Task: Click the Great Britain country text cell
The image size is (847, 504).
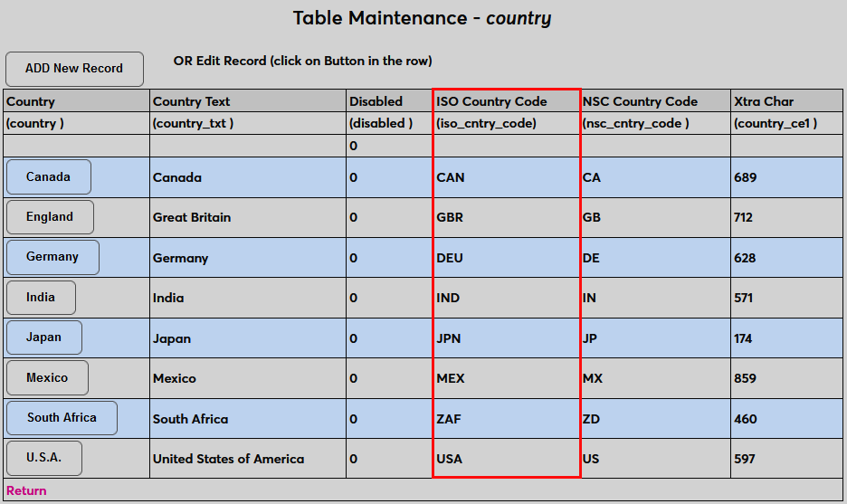Action: point(192,217)
